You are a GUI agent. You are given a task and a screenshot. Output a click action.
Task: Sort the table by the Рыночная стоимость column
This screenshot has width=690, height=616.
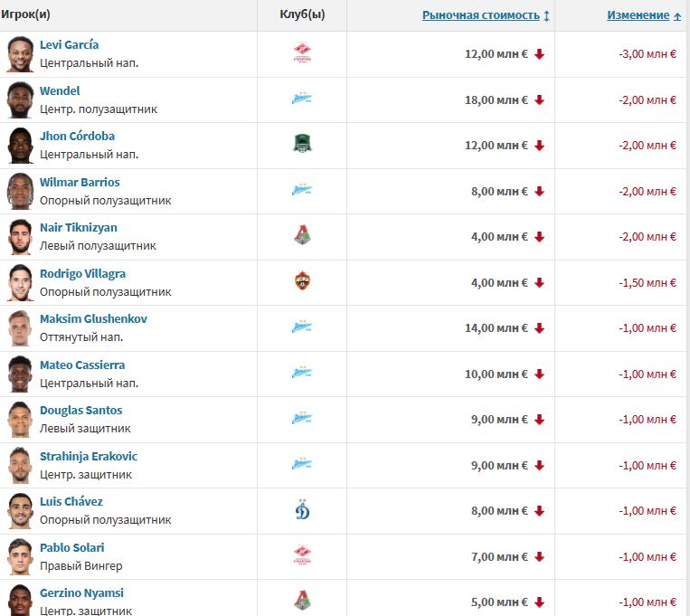[480, 15]
